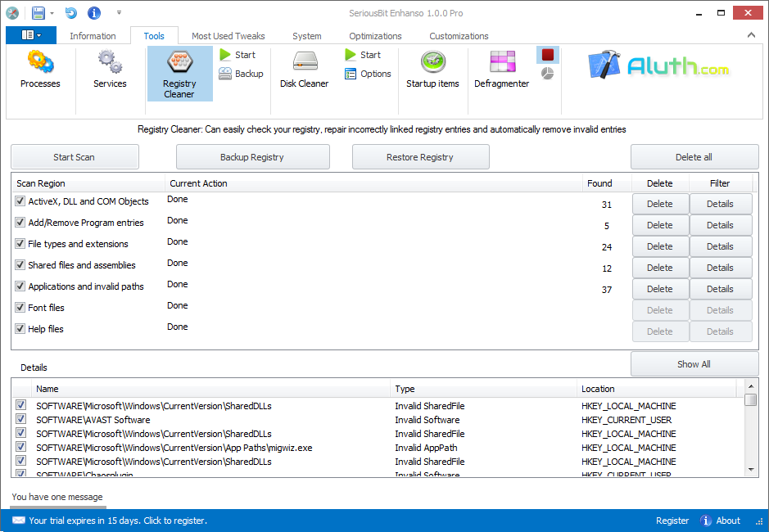Viewport: 769px width, 532px height.
Task: Click the progress bar below the message text
Action: click(x=57, y=507)
